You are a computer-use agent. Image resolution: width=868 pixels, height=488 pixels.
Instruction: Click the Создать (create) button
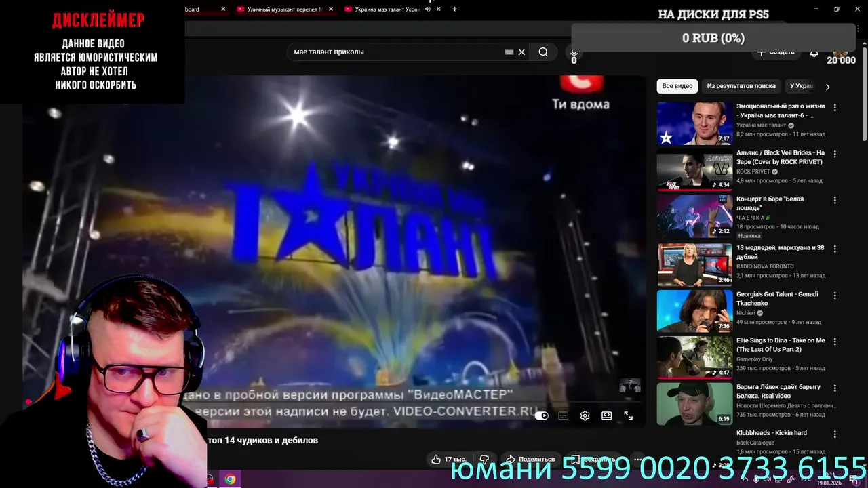pos(775,52)
